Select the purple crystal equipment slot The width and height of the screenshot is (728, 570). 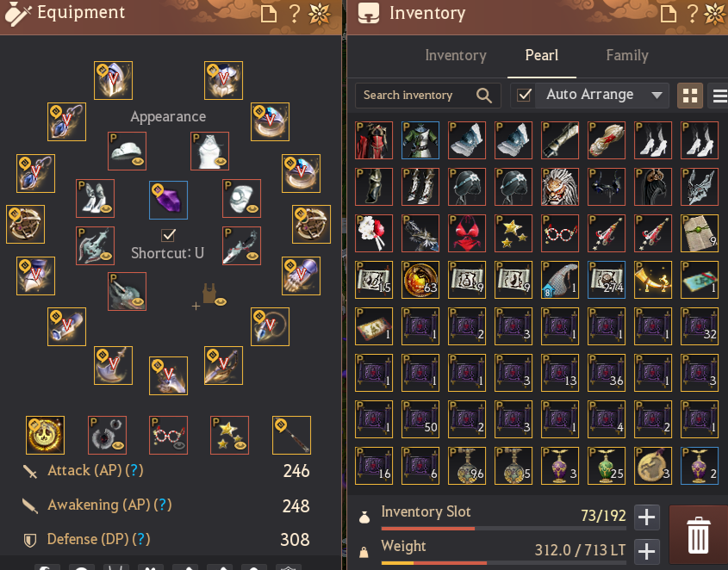click(x=168, y=200)
